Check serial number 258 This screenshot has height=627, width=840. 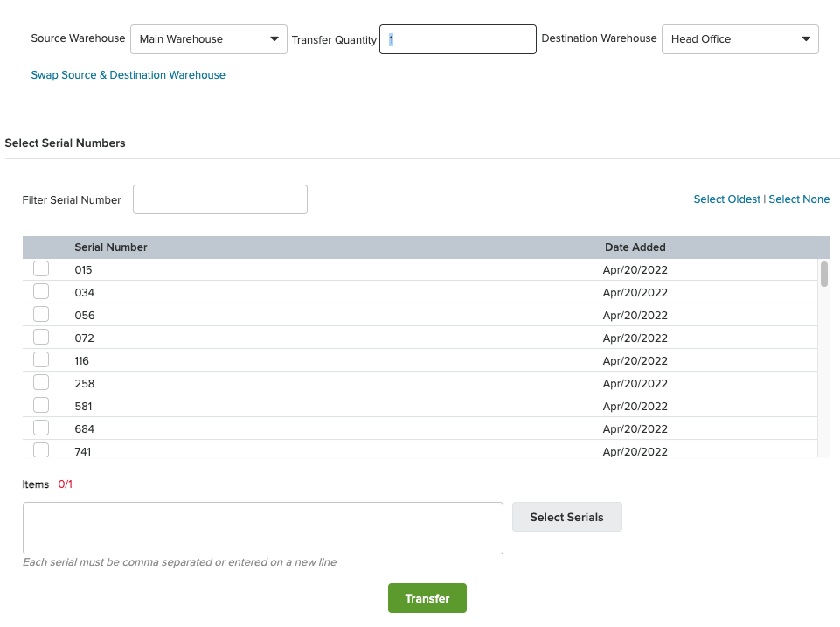coord(41,383)
